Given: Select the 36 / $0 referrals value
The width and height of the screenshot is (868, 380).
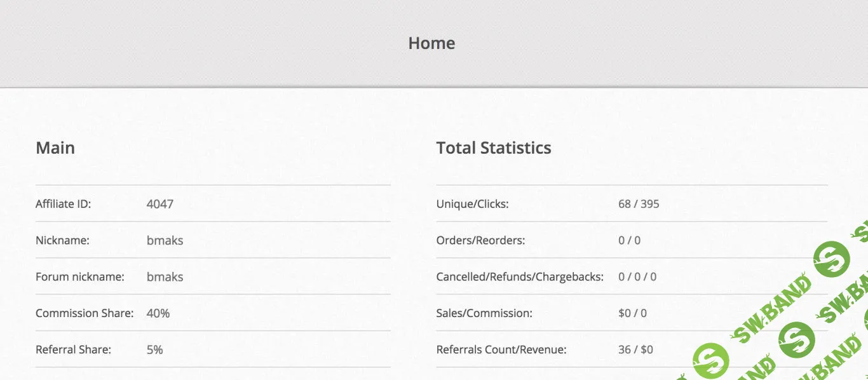Looking at the screenshot, I should [x=635, y=349].
